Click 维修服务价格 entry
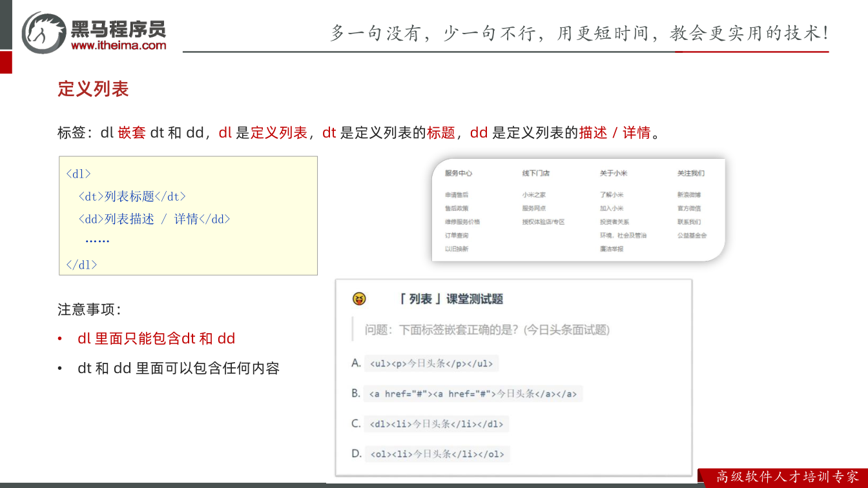This screenshot has height=488, width=868. pyautogui.click(x=462, y=222)
